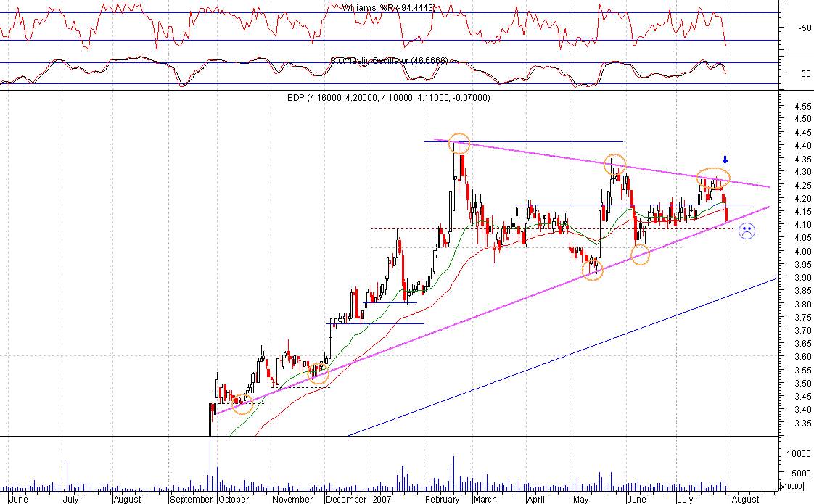
Task: Click the September date axis label
Action: [191, 499]
